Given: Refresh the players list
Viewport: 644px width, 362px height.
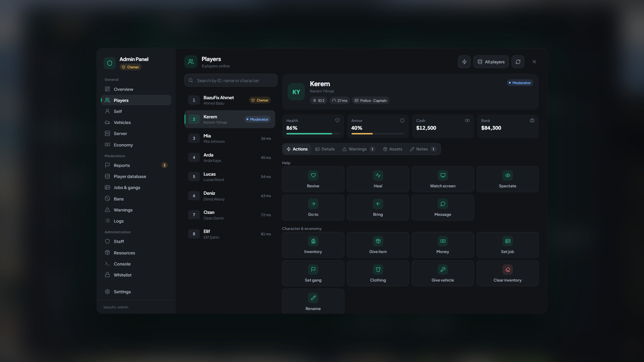Looking at the screenshot, I should (518, 62).
